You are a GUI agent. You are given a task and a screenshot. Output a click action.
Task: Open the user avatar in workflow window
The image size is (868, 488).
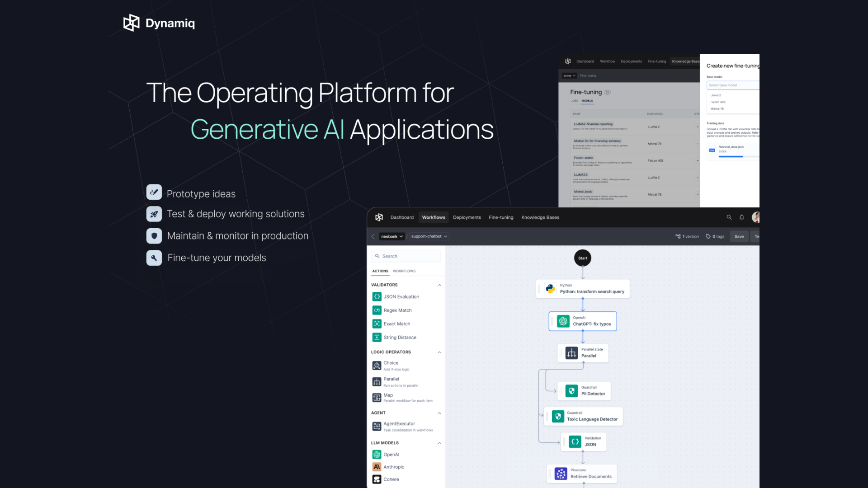(x=755, y=217)
